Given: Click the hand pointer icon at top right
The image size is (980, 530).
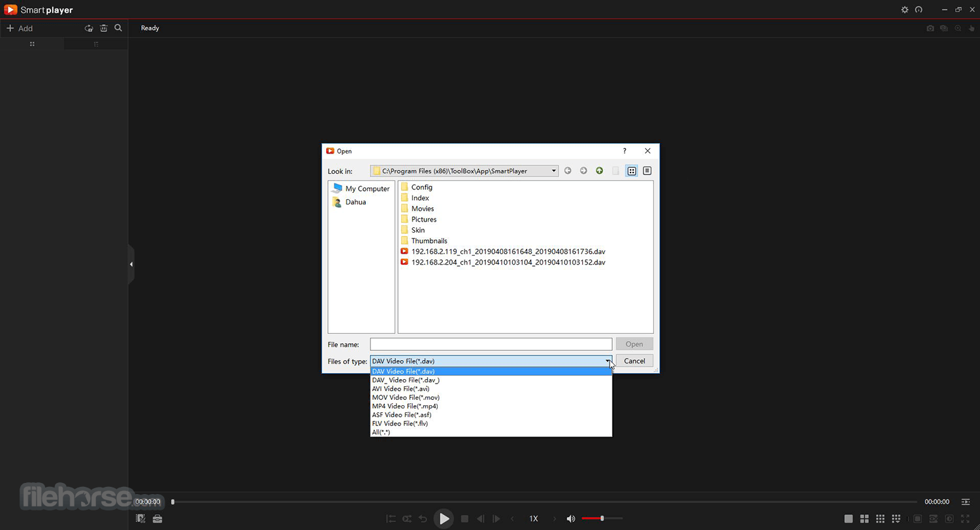Looking at the screenshot, I should [972, 28].
